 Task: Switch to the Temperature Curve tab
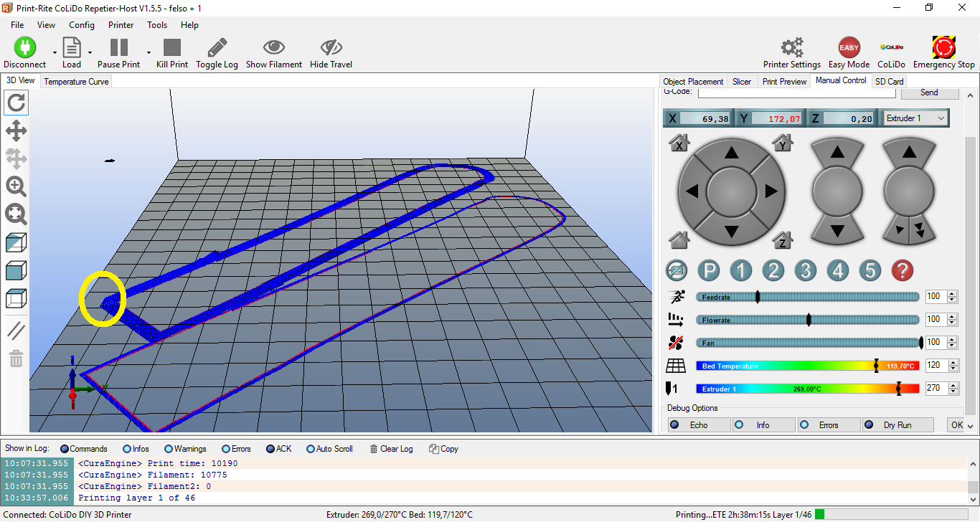pyautogui.click(x=76, y=82)
